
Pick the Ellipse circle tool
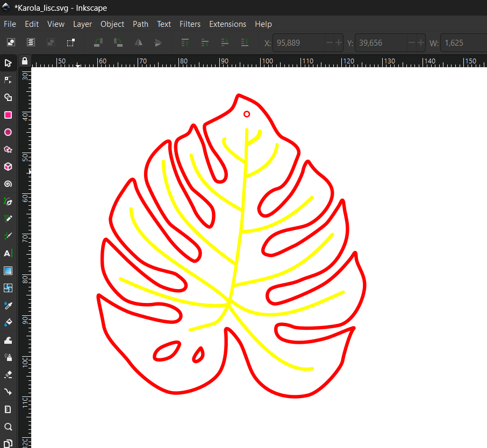pyautogui.click(x=8, y=133)
